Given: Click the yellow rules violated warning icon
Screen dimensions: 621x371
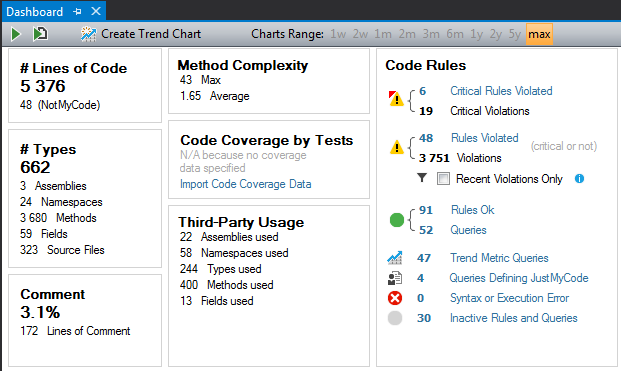Looking at the screenshot, I should 396,147.
